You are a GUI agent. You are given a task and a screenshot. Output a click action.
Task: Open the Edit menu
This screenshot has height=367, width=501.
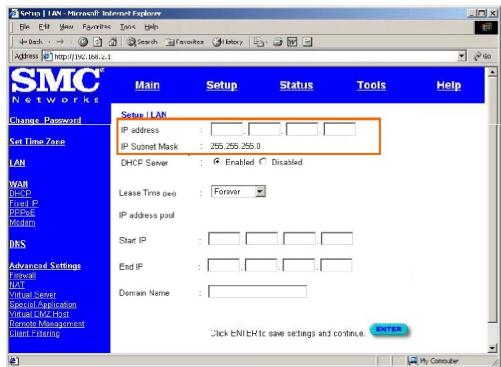point(44,27)
